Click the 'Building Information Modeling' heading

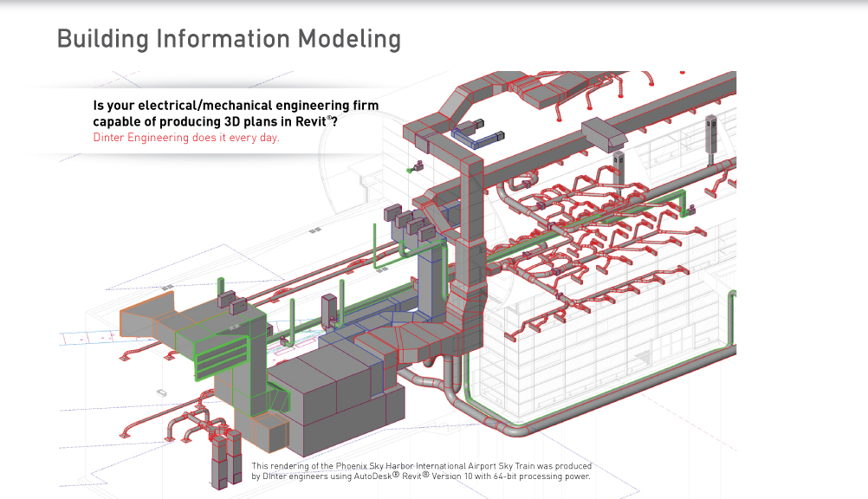[x=229, y=39]
